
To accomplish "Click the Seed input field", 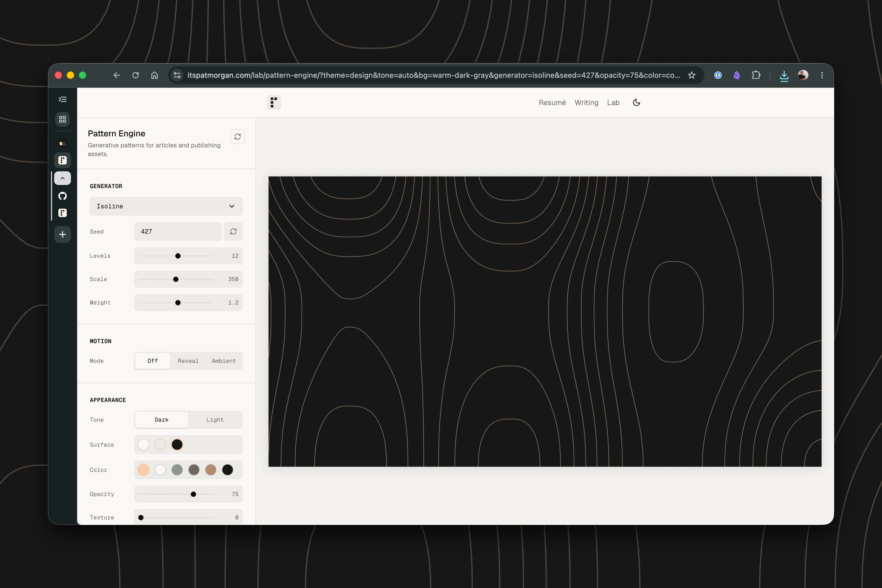I will click(178, 231).
